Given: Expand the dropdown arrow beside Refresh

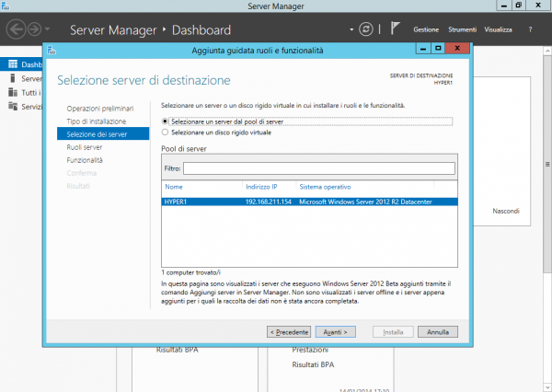Looking at the screenshot, I should tap(351, 29).
